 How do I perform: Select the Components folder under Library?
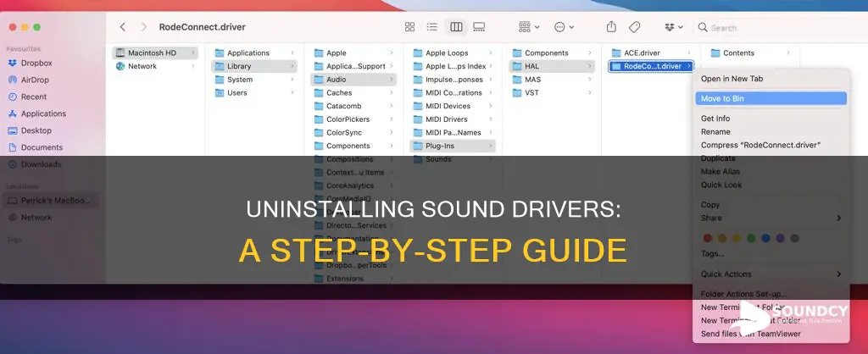pyautogui.click(x=353, y=146)
